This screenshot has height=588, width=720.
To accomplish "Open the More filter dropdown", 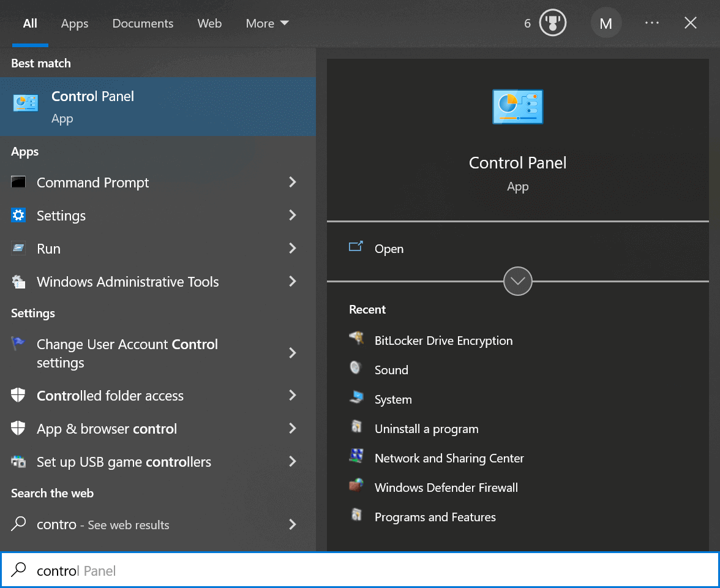I will pos(267,23).
